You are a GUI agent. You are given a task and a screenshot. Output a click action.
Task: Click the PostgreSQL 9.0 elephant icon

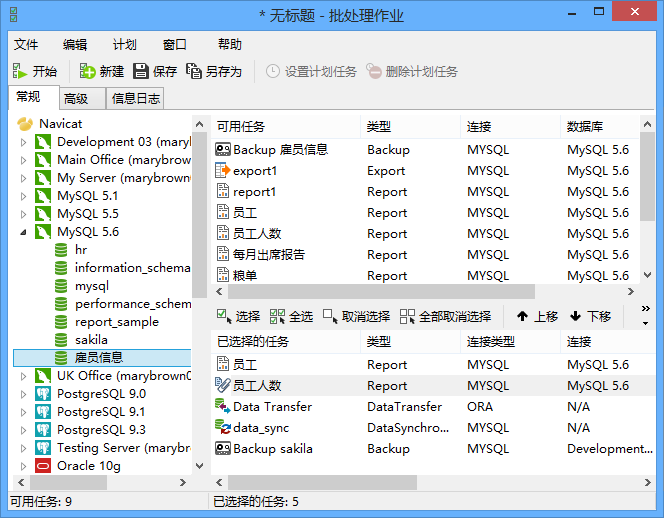point(43,394)
